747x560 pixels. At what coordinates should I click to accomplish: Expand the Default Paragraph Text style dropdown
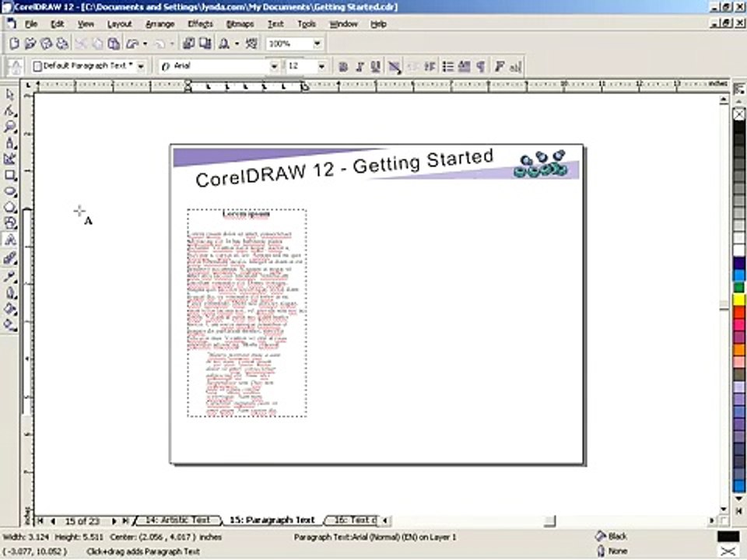point(141,66)
